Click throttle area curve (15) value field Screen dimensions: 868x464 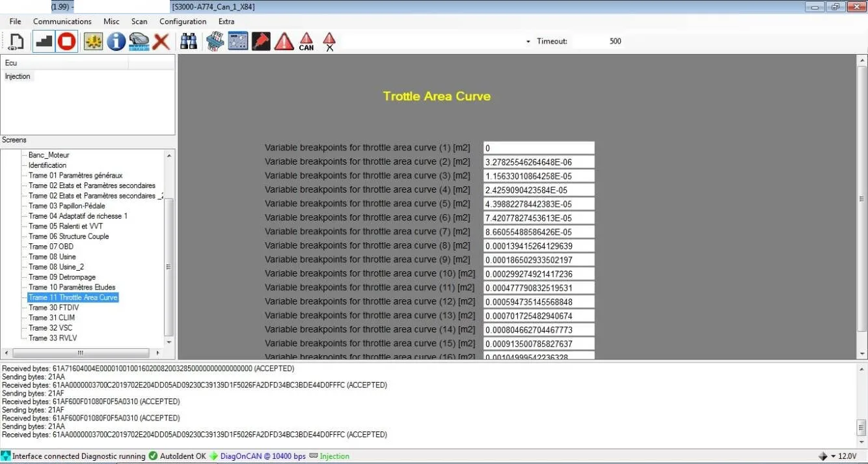[x=539, y=343]
